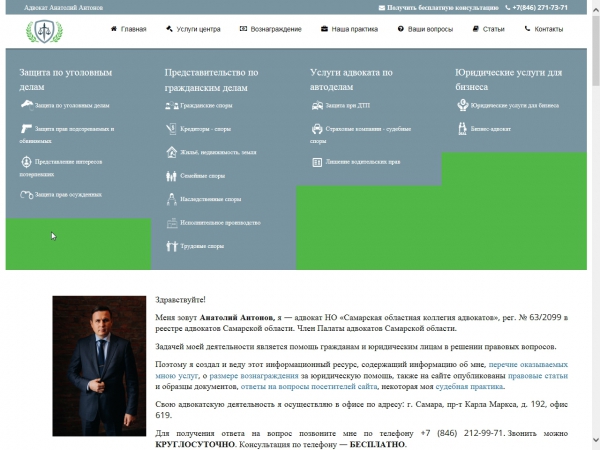The width and height of the screenshot is (600, 450).
Task: Click the question icon beside Ваши вопросы
Action: (x=401, y=29)
